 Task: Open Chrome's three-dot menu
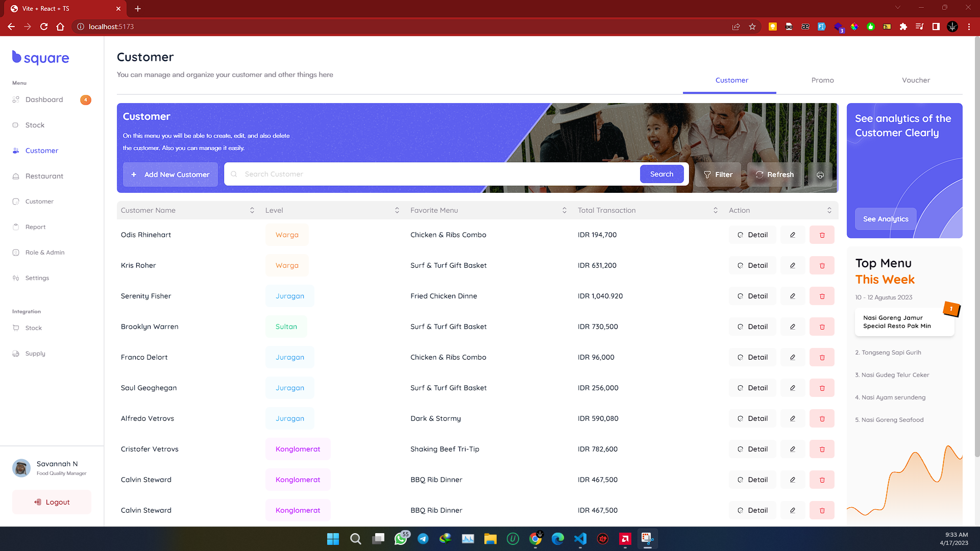969,27
